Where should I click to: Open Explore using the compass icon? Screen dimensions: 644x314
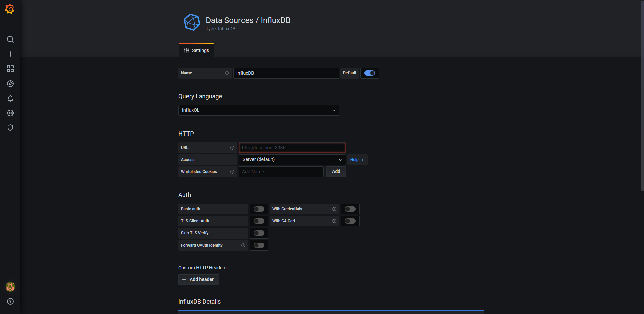coord(10,84)
